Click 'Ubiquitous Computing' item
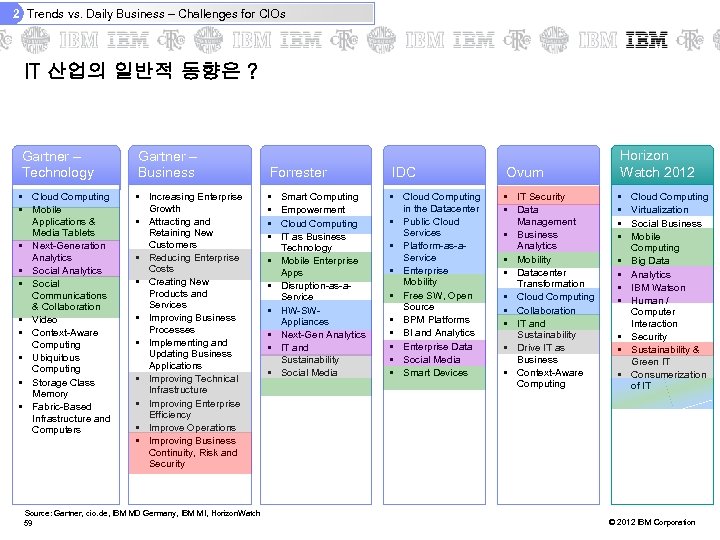The image size is (720, 540). [x=56, y=363]
